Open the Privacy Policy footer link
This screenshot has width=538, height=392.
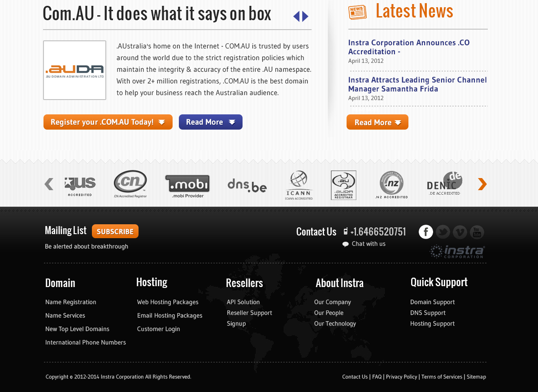pyautogui.click(x=401, y=377)
